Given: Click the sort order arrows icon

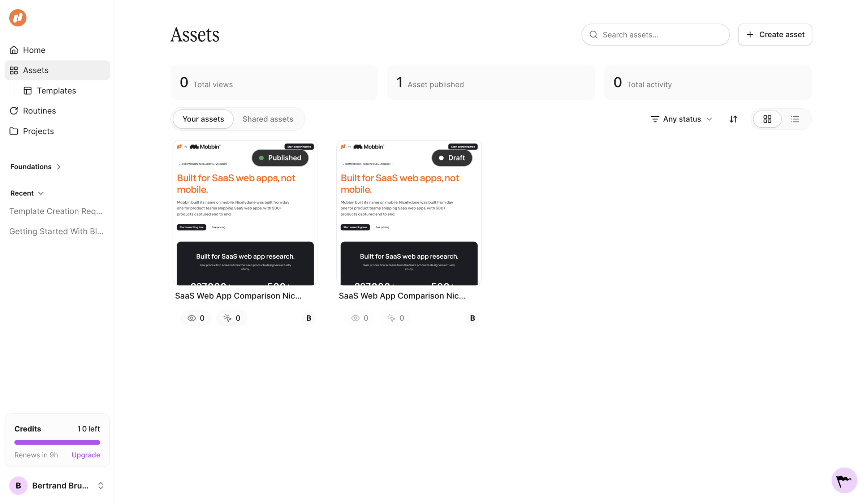Looking at the screenshot, I should point(733,119).
